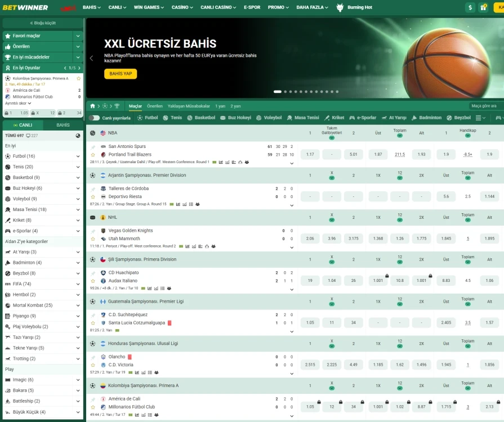Open Ayrıntılı skor dropdown
504x422 pixels.
click(x=18, y=104)
